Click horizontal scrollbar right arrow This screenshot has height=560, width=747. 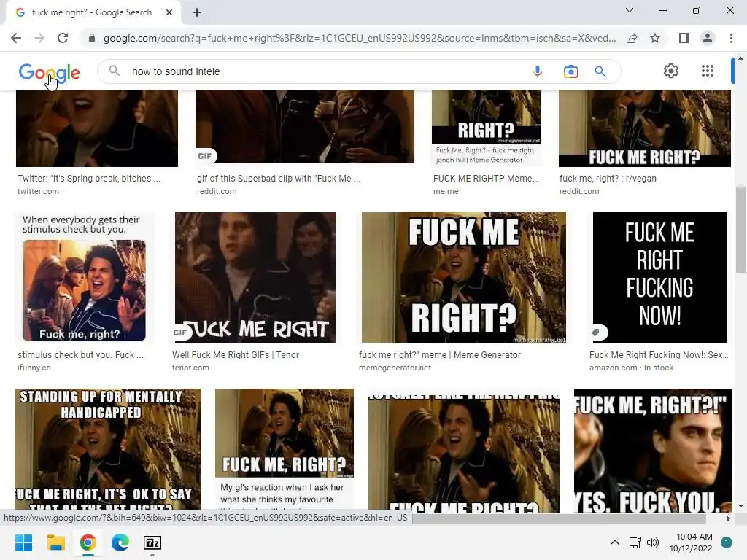click(728, 518)
